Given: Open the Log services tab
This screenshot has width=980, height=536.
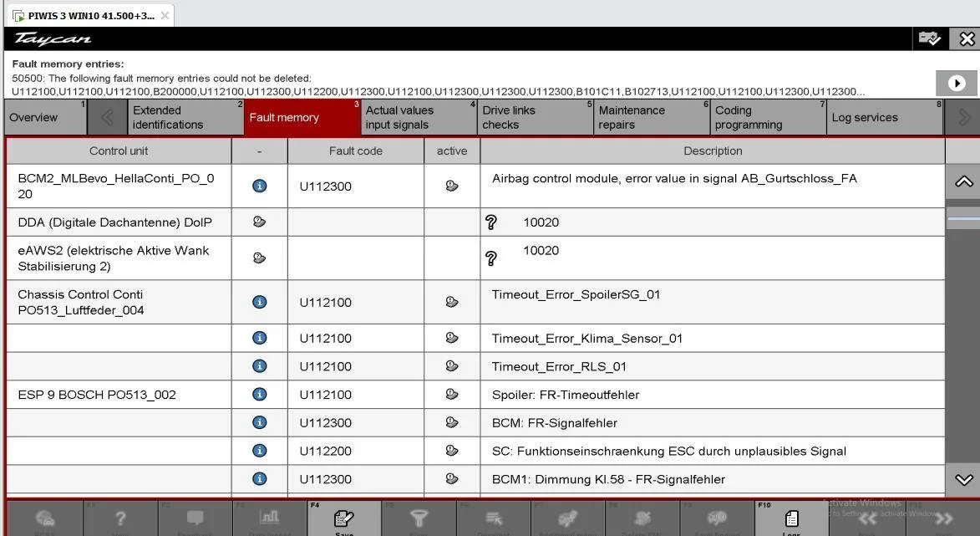Looking at the screenshot, I should click(x=885, y=117).
